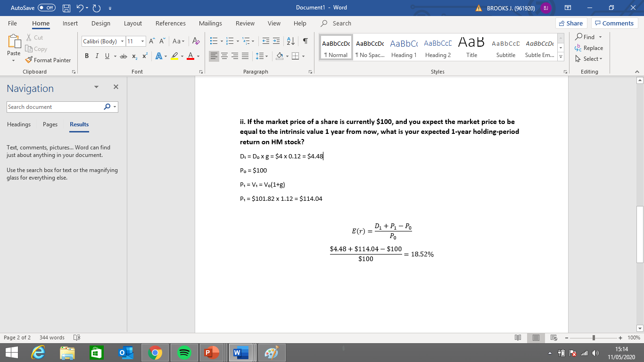Screen dimensions: 644x362
Task: Apply No Spacing style
Action: point(370,47)
